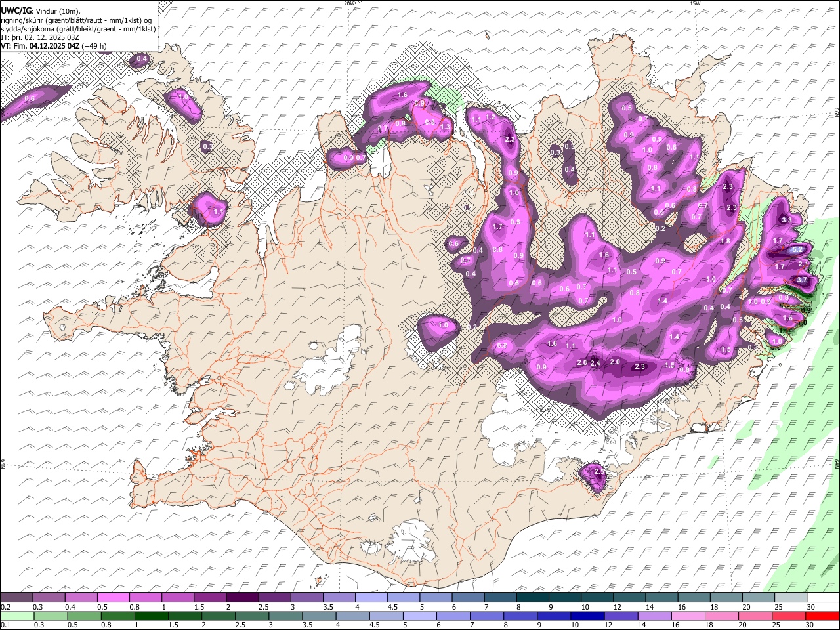This screenshot has width=840, height=630.
Task: Click the "0.1" label in the lower legend row
Action: tap(6, 625)
